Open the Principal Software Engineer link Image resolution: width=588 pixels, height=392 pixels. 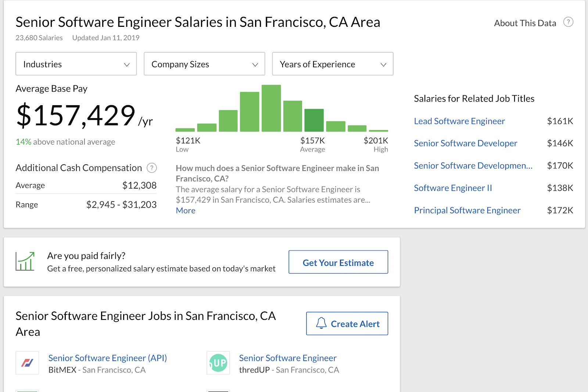(x=467, y=210)
